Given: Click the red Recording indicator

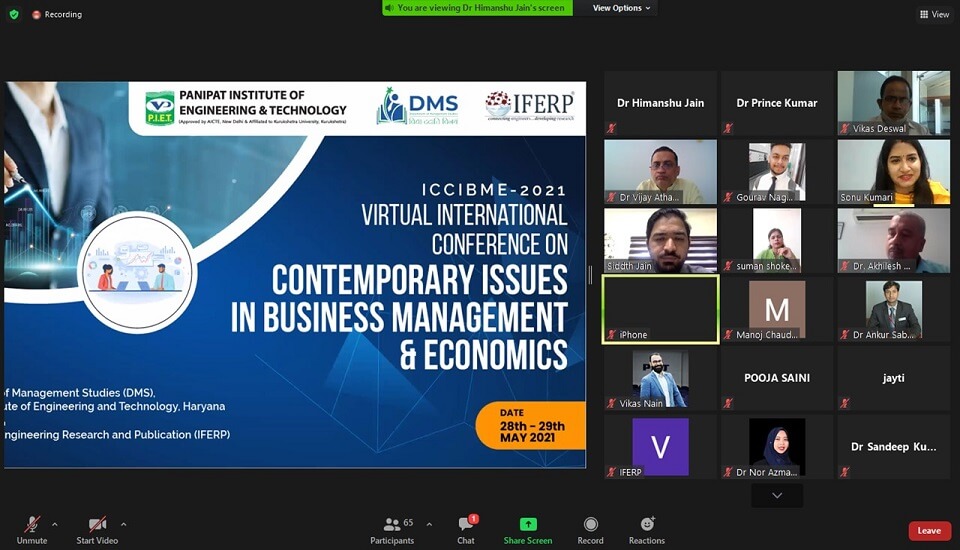Looking at the screenshot, I should click(x=37, y=15).
